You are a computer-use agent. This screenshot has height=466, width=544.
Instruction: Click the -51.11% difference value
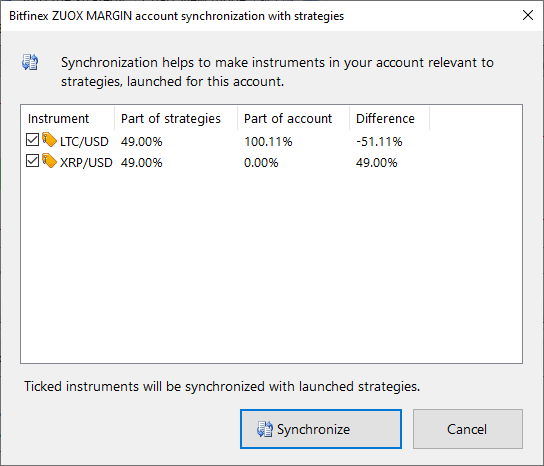[379, 142]
